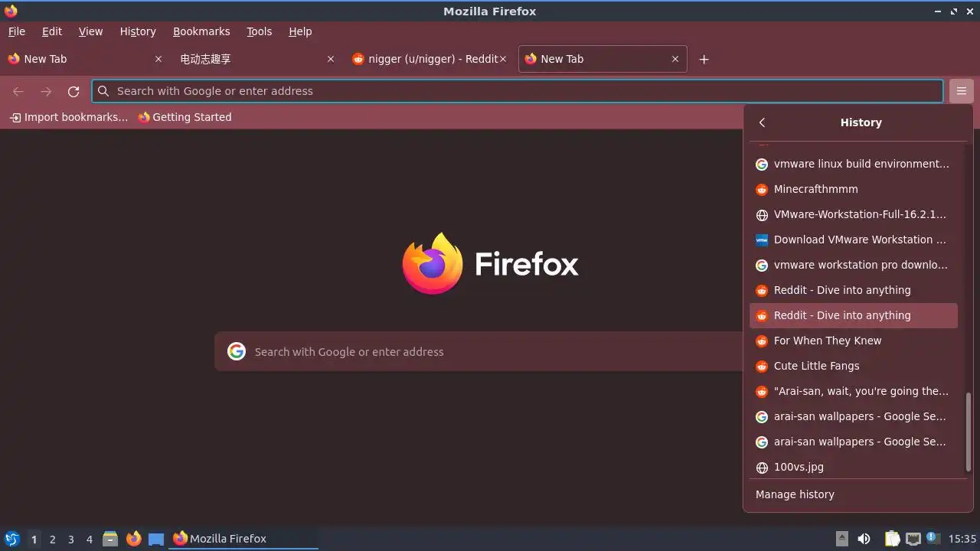Open the Edit menu
This screenshot has width=980, height=551.
click(52, 31)
